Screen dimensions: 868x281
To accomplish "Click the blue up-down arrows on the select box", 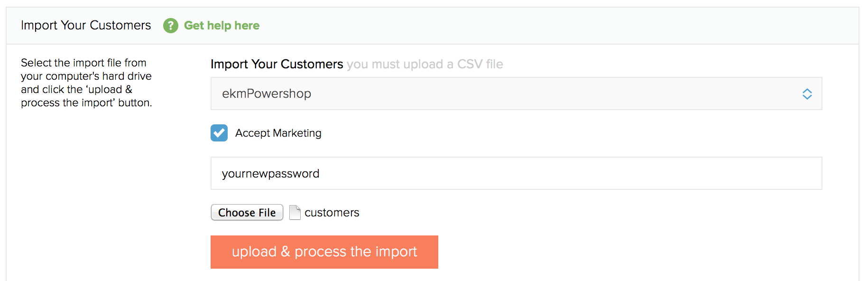I will point(807,94).
